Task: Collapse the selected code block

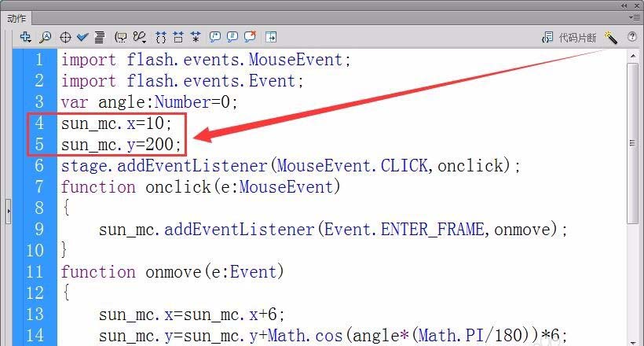Action: 178,38
